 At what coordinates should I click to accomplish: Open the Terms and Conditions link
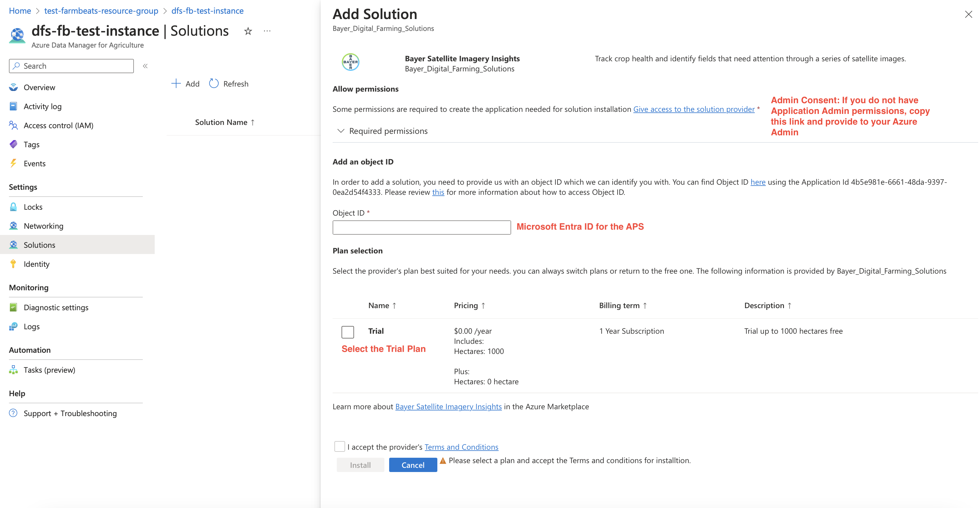[461, 447]
